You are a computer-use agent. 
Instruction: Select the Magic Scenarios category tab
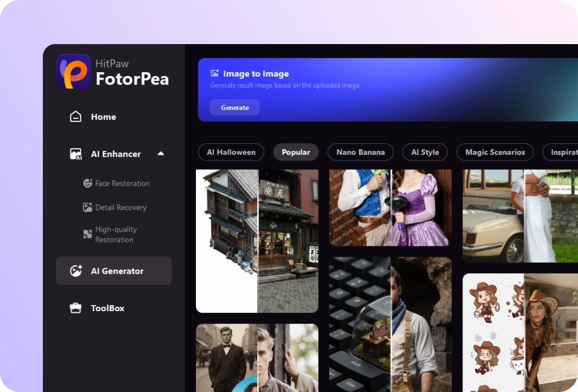495,152
